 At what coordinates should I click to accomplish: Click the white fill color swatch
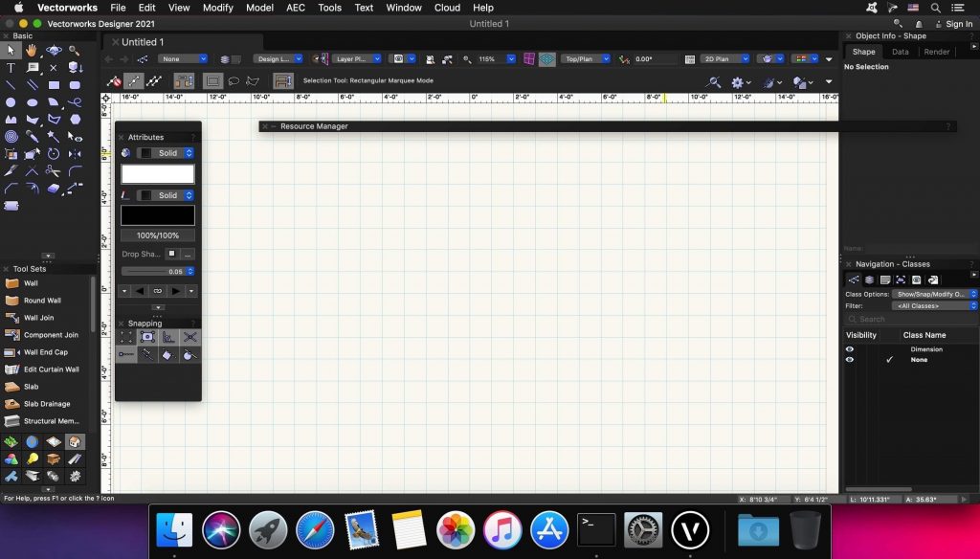tap(157, 173)
